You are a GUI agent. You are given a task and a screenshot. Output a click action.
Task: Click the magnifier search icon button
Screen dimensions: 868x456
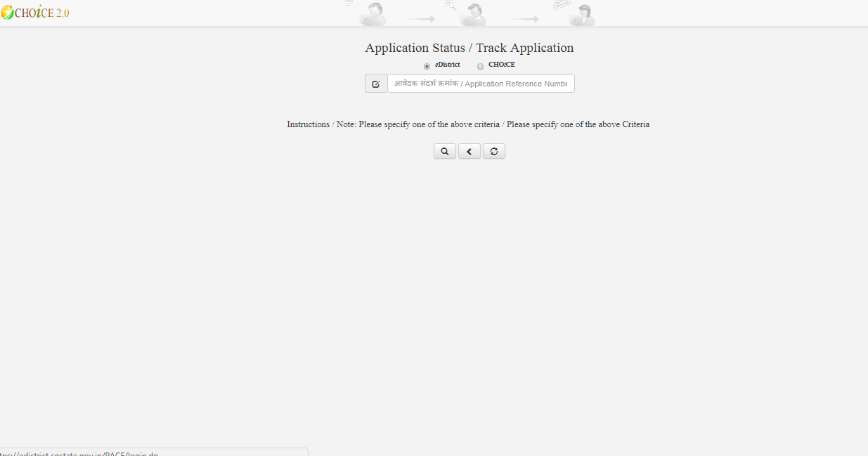[x=444, y=151]
